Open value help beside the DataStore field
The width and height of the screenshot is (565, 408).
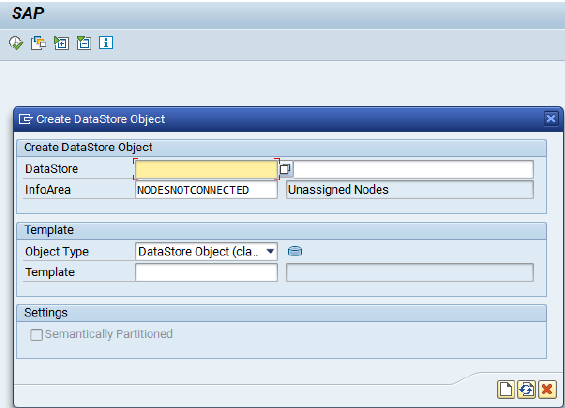tap(285, 169)
